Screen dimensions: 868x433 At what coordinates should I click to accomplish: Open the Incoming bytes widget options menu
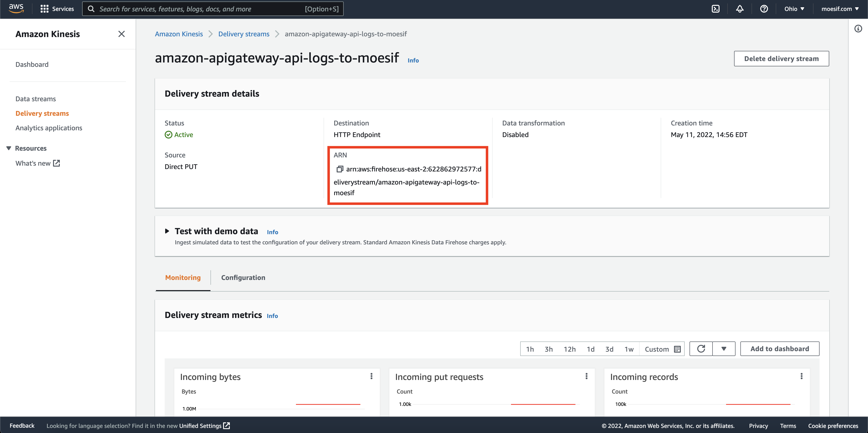pyautogui.click(x=371, y=376)
